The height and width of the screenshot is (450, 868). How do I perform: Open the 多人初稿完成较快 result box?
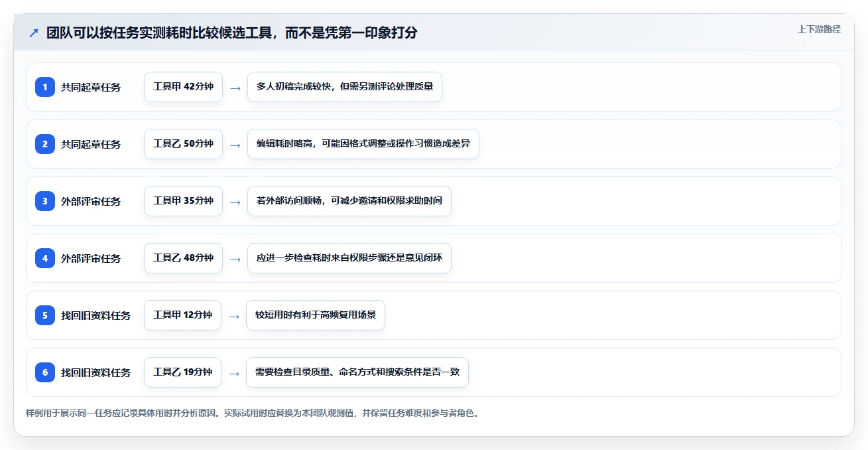point(345,87)
